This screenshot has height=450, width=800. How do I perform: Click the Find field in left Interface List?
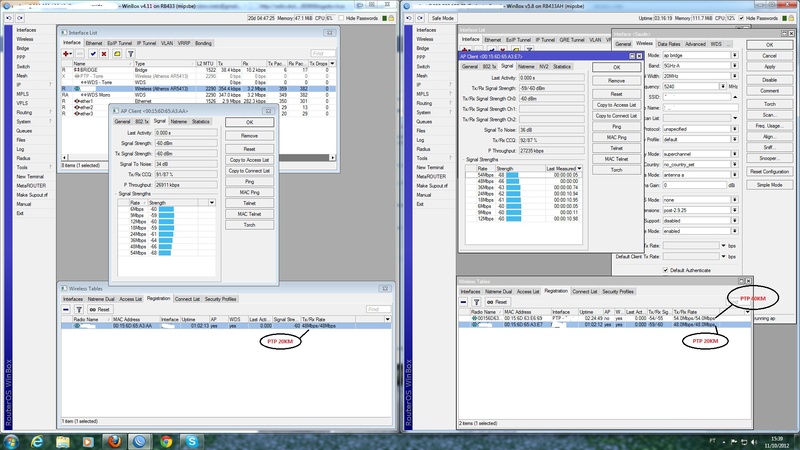pos(323,53)
